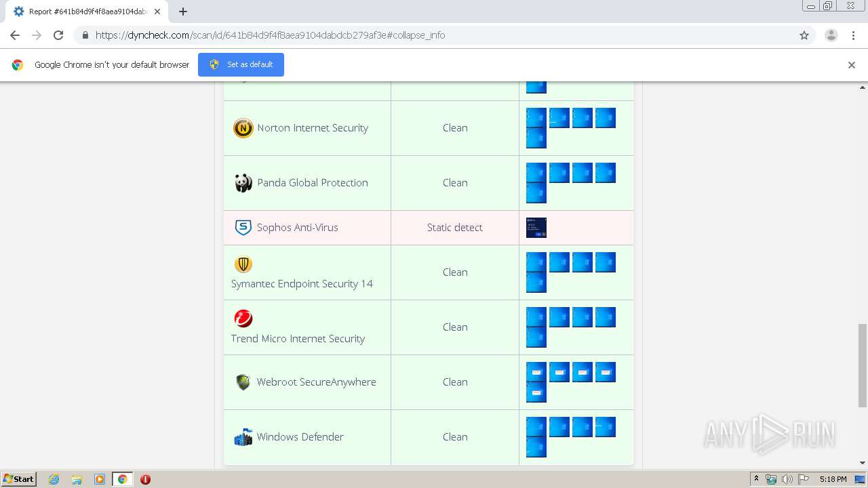Open third Webroot SecureAnywhere screenshot thumbnail
Image resolution: width=868 pixels, height=488 pixels.
coord(583,372)
